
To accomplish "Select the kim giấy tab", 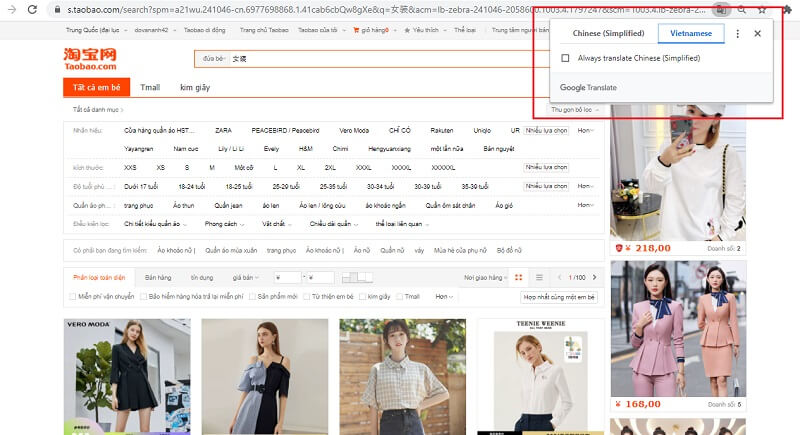I will [195, 87].
